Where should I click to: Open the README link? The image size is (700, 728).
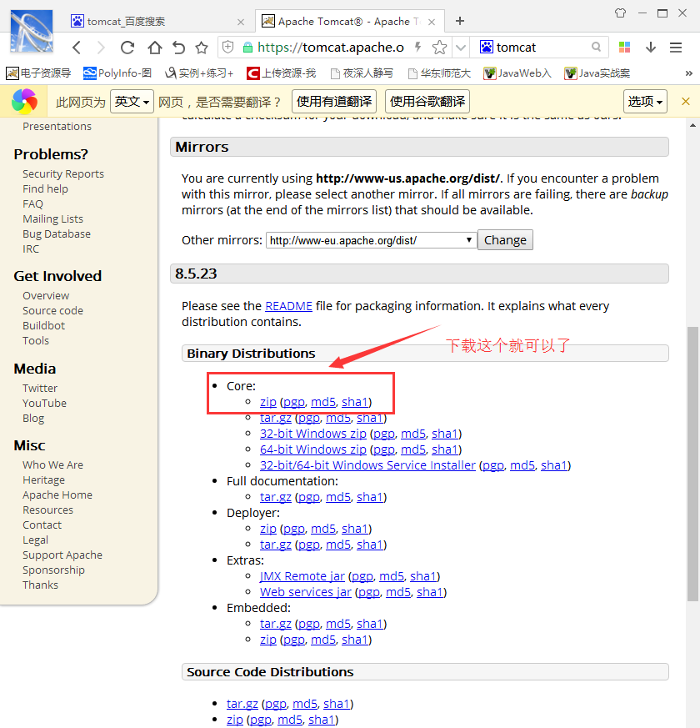[x=288, y=306]
